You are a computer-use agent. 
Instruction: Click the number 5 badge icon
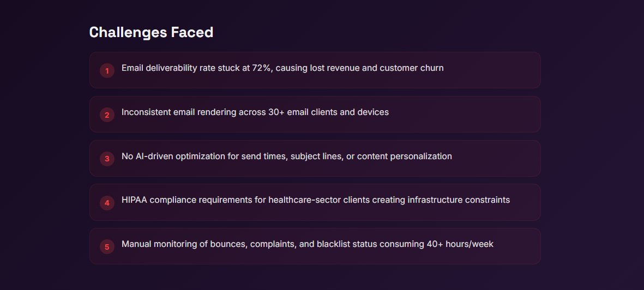coord(107,247)
